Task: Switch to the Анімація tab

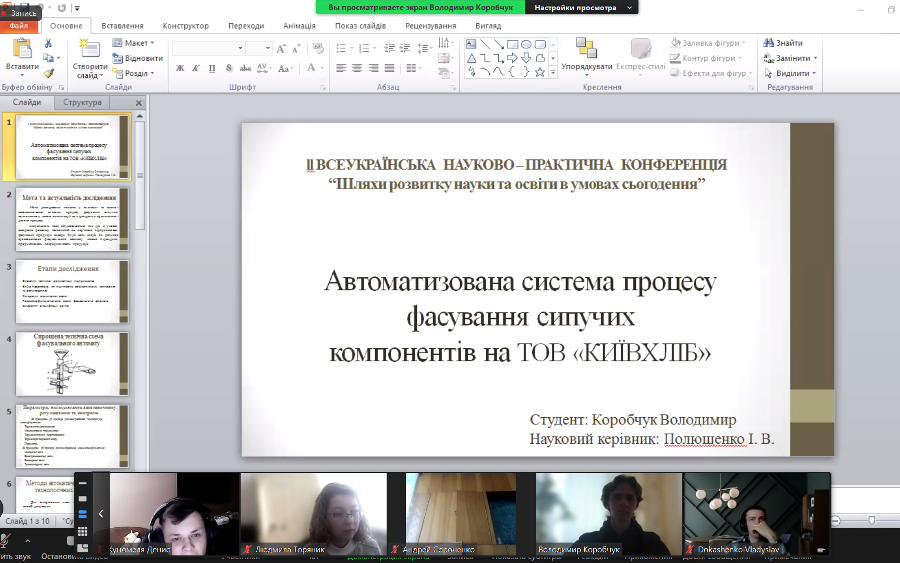Action: (299, 26)
